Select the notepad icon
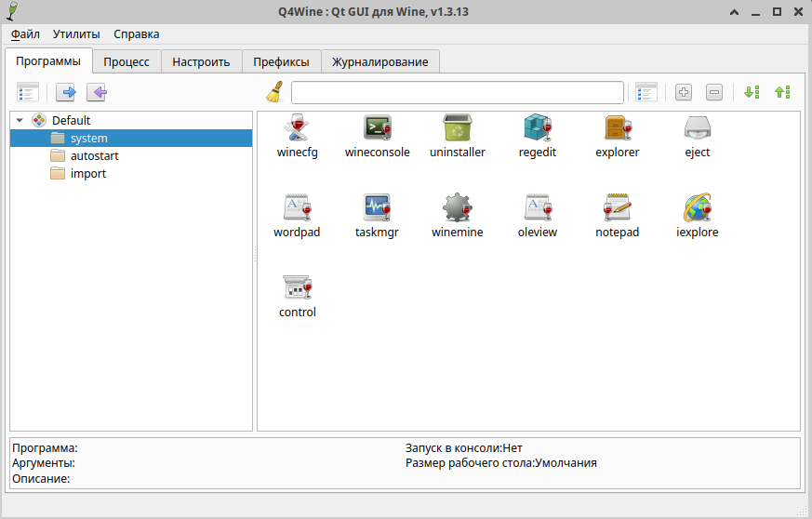812x519 pixels. (618, 207)
